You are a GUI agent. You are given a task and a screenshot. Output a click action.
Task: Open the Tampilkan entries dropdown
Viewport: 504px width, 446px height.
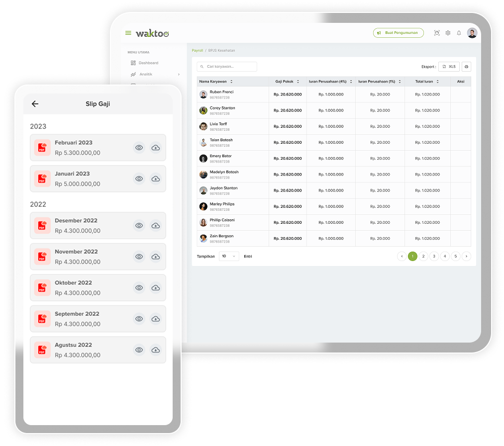click(229, 257)
